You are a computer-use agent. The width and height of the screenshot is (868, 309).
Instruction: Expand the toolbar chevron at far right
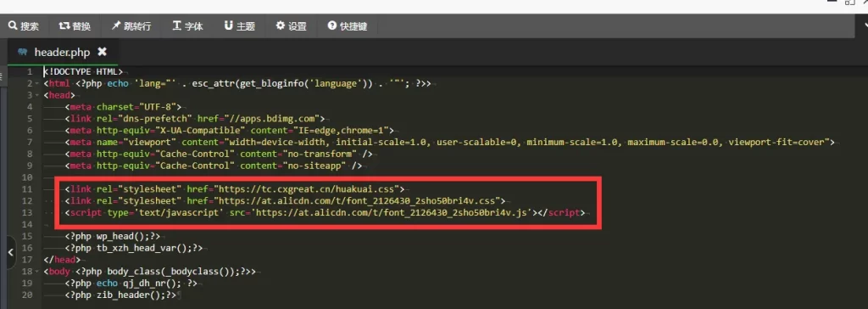tap(865, 25)
